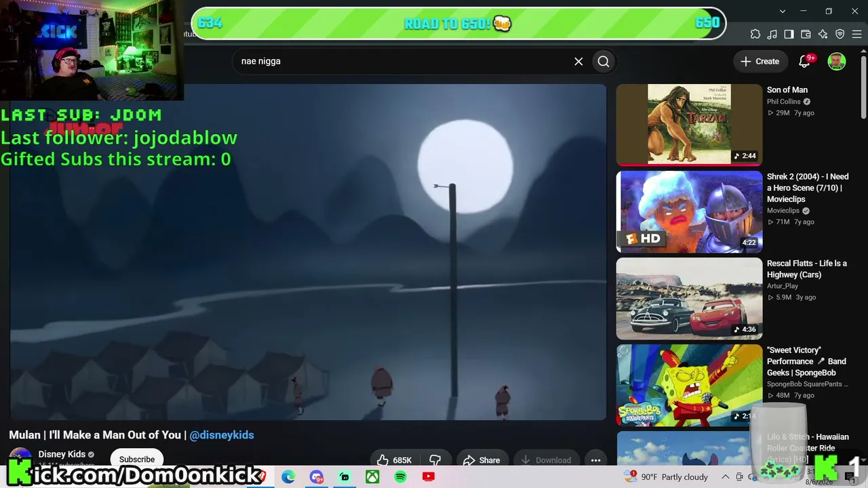Open the Phil Collins channel link

784,102
